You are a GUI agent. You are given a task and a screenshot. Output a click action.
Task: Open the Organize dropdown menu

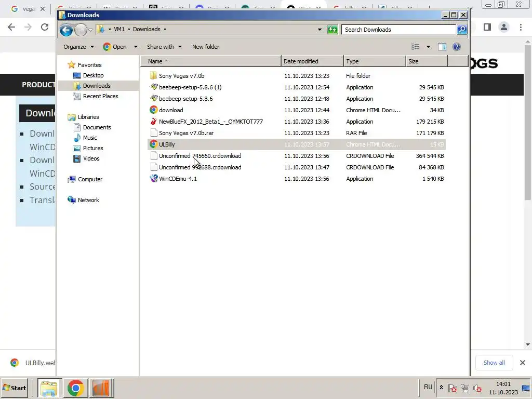(78, 47)
